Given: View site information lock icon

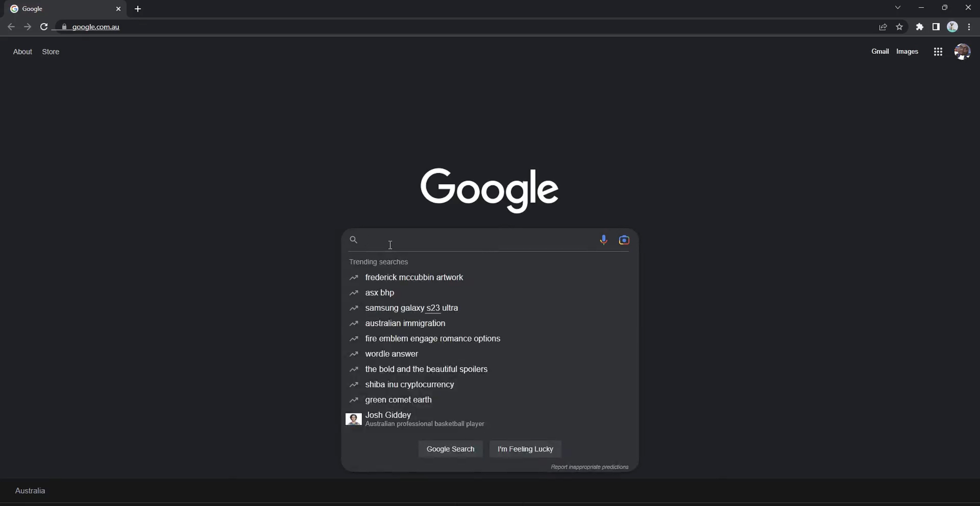Looking at the screenshot, I should click(x=64, y=27).
